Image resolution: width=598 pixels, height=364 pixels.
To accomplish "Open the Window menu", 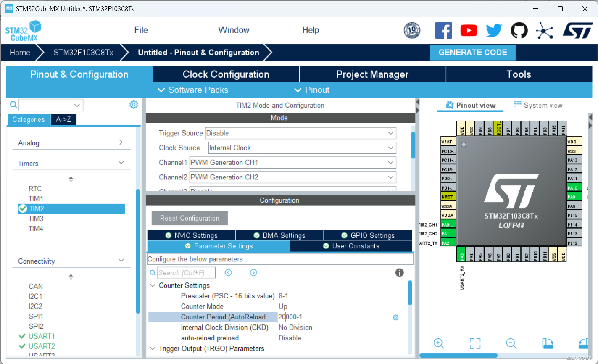I will (x=234, y=30).
